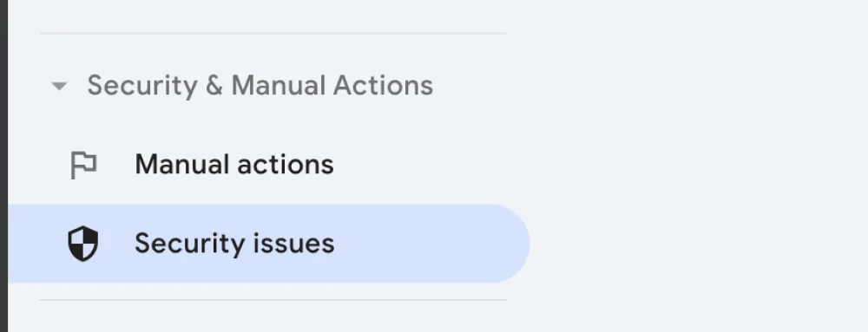Choose the Manual actions navigation label
The height and width of the screenshot is (332, 868).
pos(234,165)
